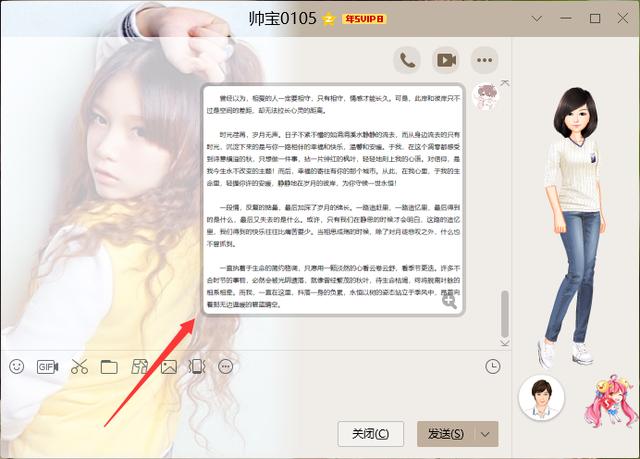Start a voice call with the phone icon

tap(407, 60)
